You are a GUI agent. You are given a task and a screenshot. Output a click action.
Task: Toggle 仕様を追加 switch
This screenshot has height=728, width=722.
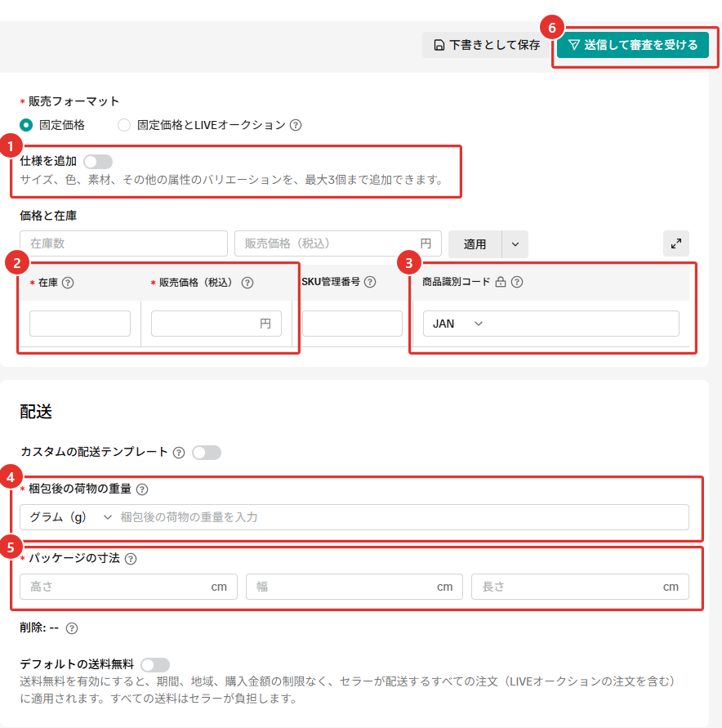point(98,162)
